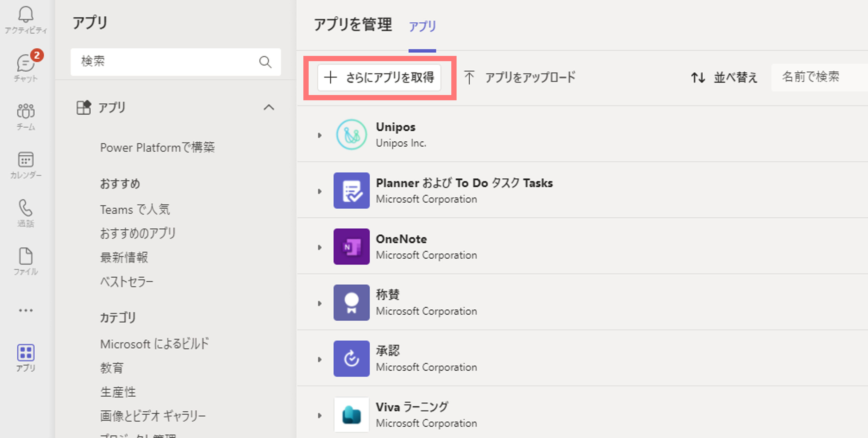Image resolution: width=868 pixels, height=438 pixels.
Task: Open Microsoft によるビルド category
Action: click(x=155, y=344)
